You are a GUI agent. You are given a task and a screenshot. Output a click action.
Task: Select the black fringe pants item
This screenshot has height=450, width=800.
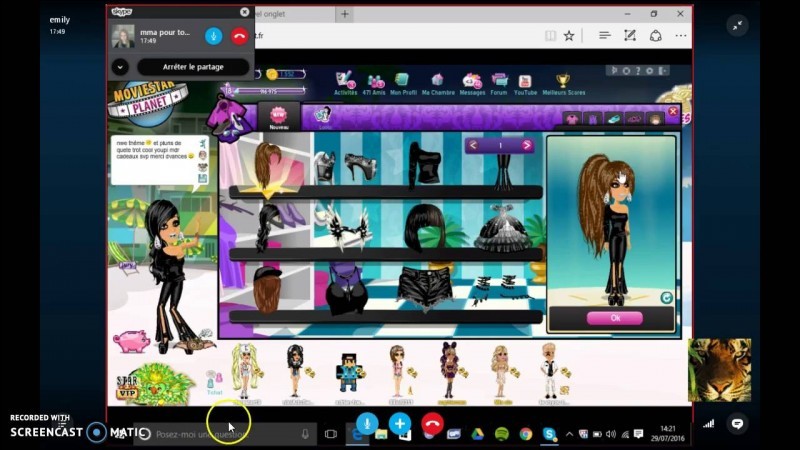[x=504, y=171]
